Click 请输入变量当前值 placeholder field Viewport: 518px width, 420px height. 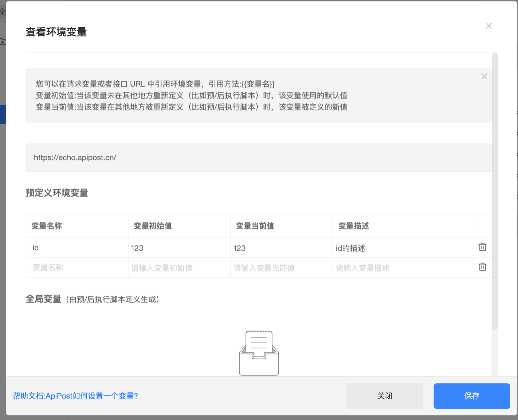click(282, 268)
